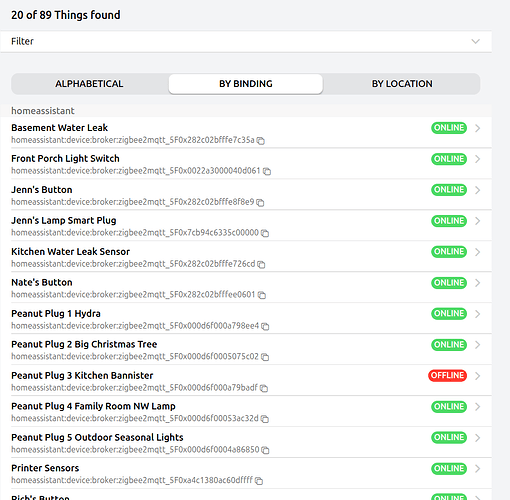Click the OFFLINE badge of Peanut Plug 3
510x500 pixels.
[x=447, y=375]
